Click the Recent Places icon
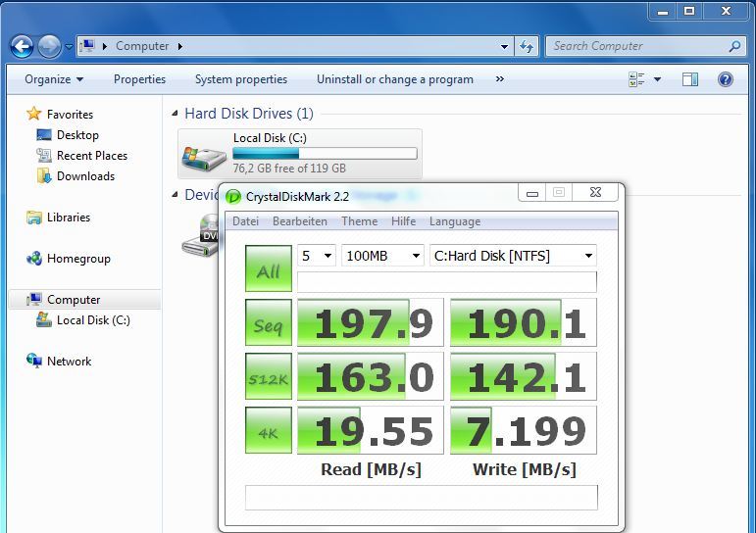The width and height of the screenshot is (756, 533). [x=44, y=155]
